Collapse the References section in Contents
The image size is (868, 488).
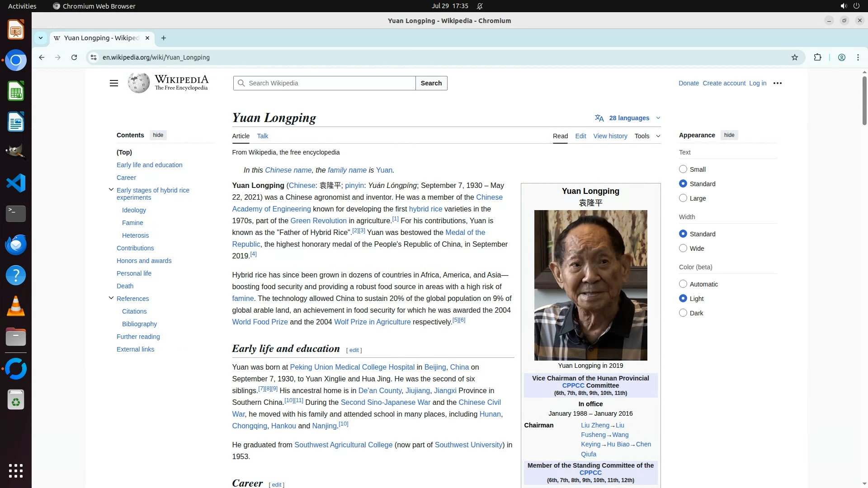(x=111, y=298)
